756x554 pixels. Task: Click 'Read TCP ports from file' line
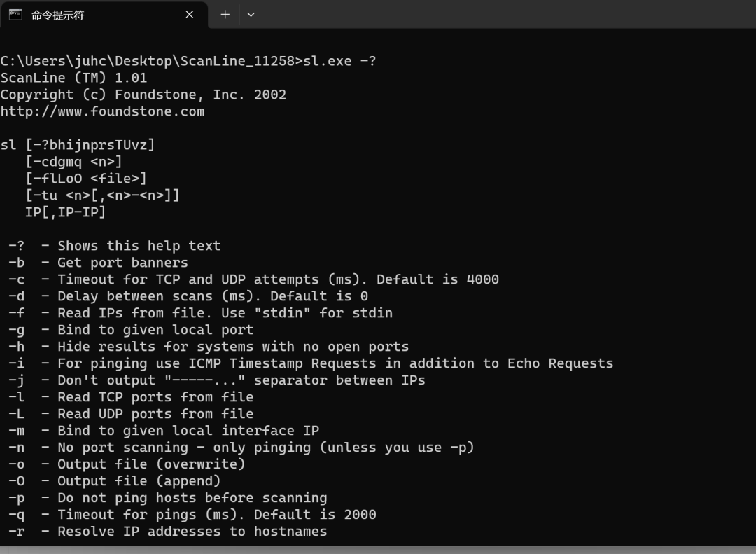click(x=131, y=397)
